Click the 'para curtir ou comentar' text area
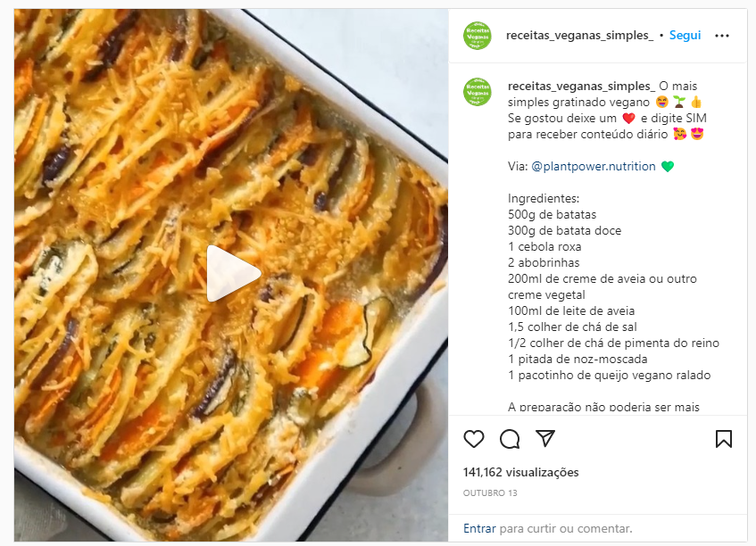 pos(566,529)
